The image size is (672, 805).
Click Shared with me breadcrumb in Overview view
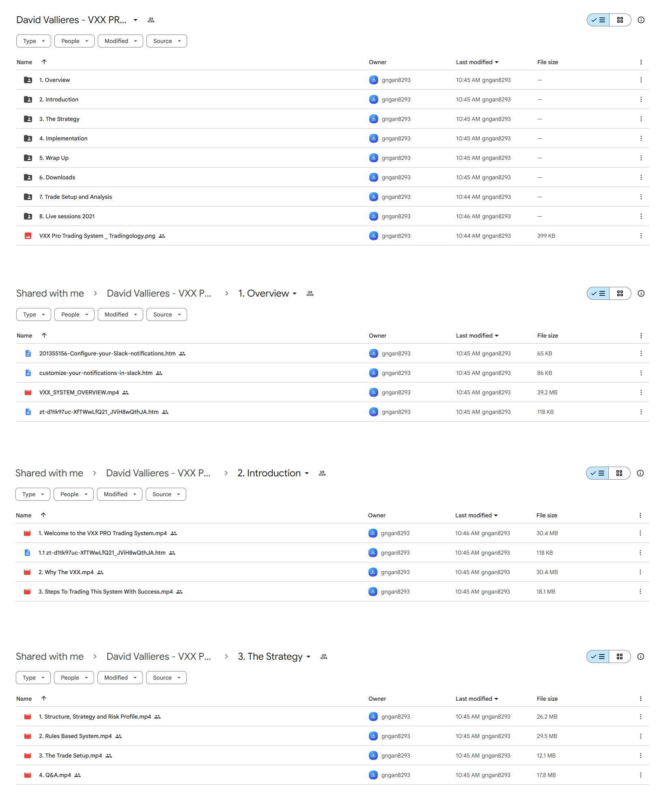tap(50, 293)
